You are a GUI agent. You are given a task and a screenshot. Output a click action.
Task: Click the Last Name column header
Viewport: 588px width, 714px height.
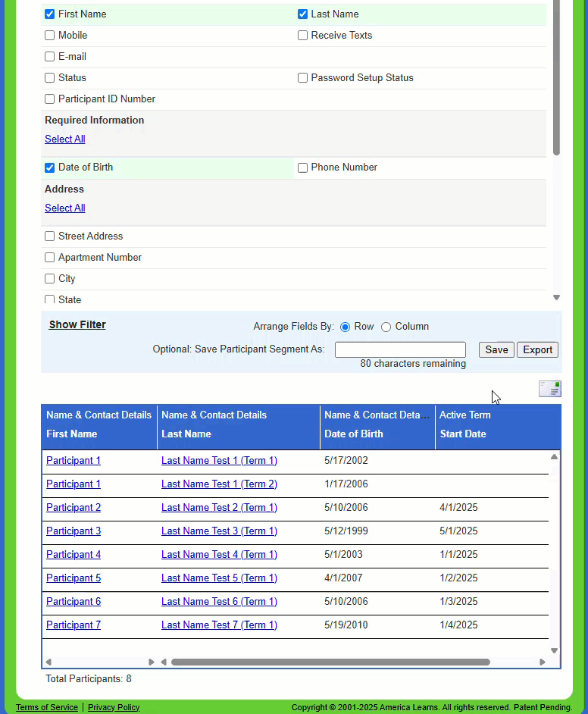coord(186,434)
